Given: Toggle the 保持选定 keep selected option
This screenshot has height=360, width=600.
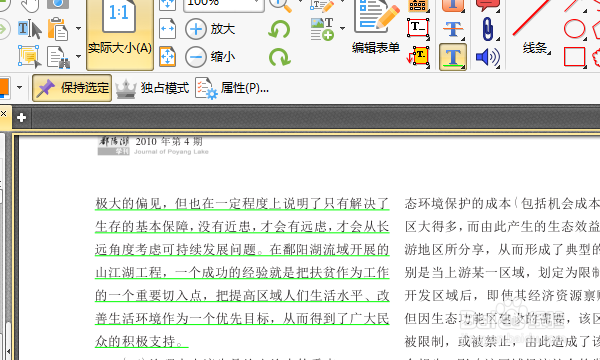Looking at the screenshot, I should [x=72, y=88].
